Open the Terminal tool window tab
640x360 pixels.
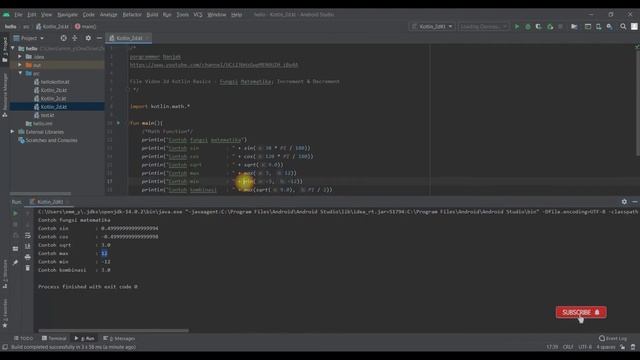click(54, 338)
